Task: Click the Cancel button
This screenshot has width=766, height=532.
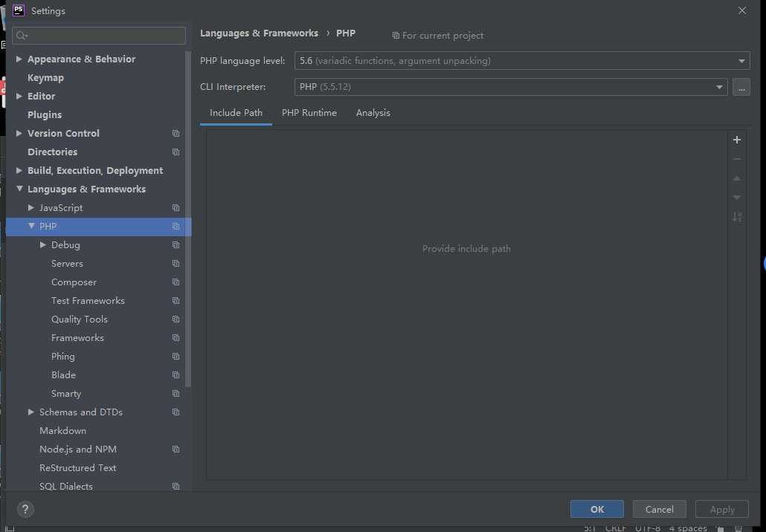Action: point(660,509)
